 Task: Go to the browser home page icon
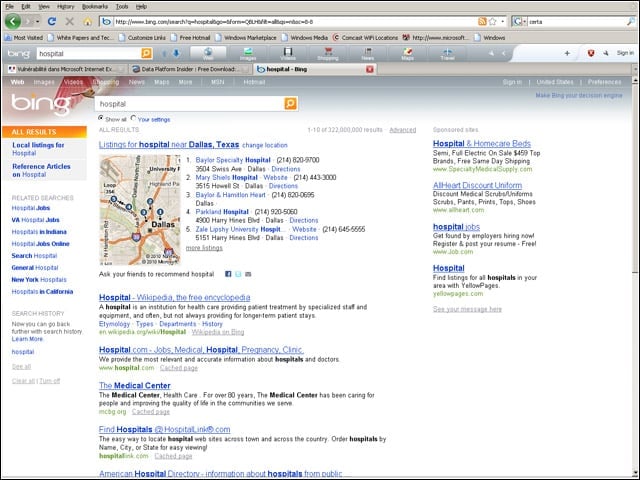[87, 21]
